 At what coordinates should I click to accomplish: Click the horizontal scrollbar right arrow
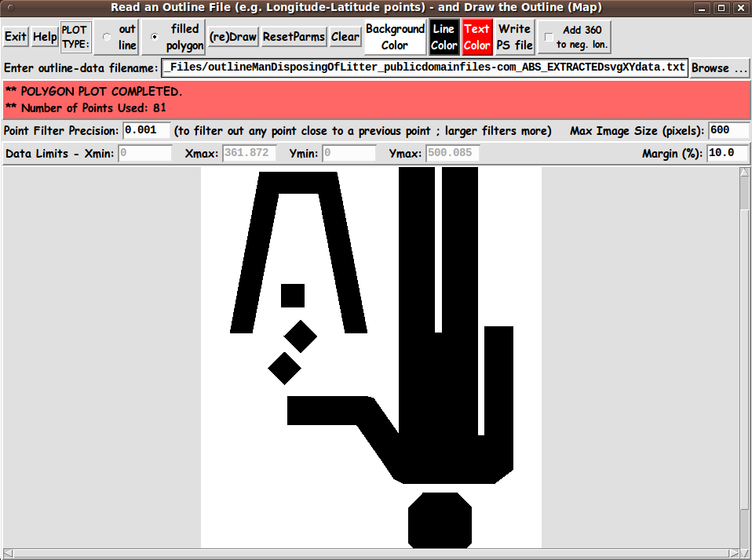(x=734, y=553)
